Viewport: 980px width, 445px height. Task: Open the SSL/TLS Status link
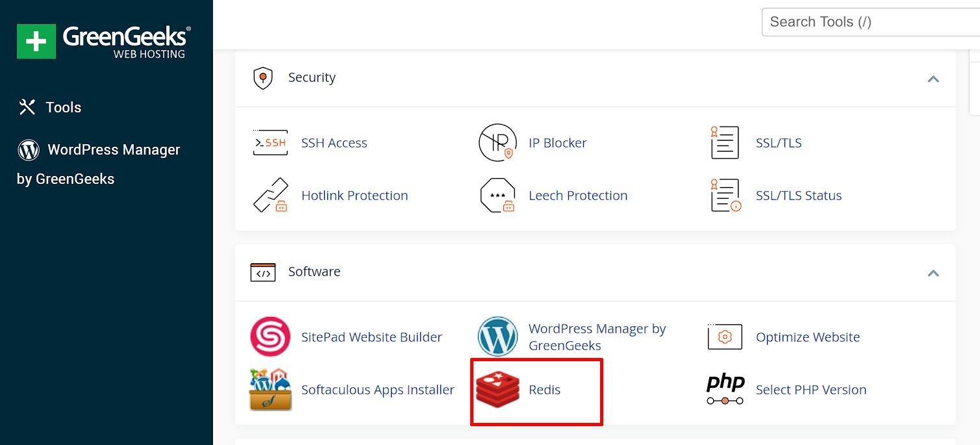799,196
